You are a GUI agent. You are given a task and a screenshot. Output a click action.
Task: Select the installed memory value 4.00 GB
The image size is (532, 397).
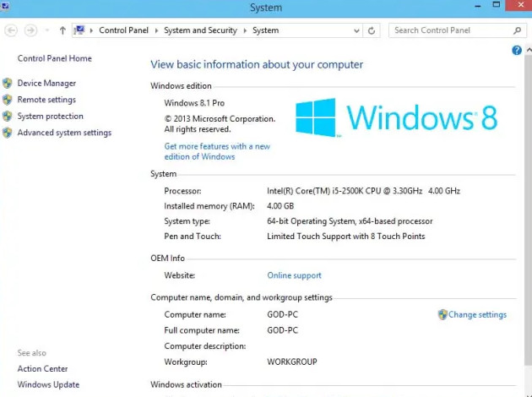[280, 206]
